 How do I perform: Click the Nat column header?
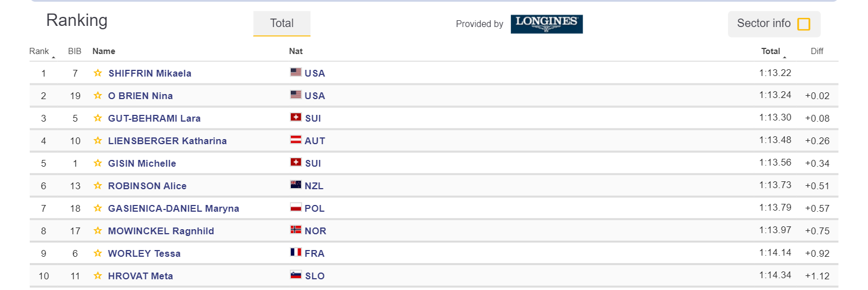(x=296, y=51)
